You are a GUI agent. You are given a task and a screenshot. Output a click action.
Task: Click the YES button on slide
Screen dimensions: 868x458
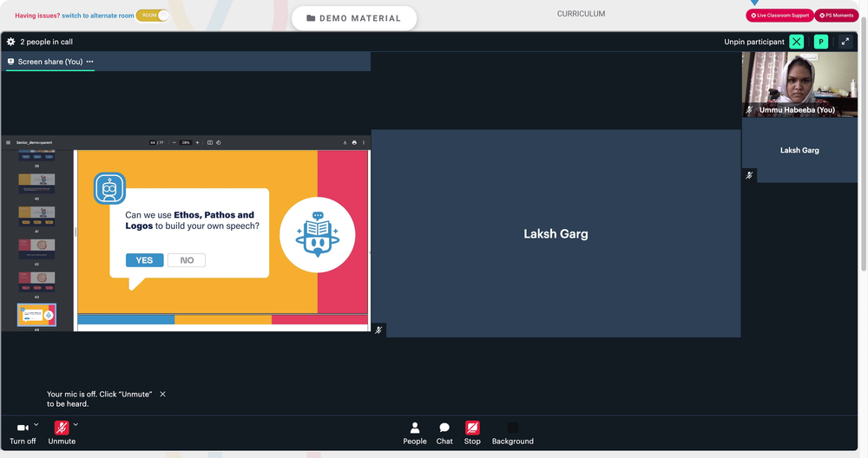click(x=144, y=260)
